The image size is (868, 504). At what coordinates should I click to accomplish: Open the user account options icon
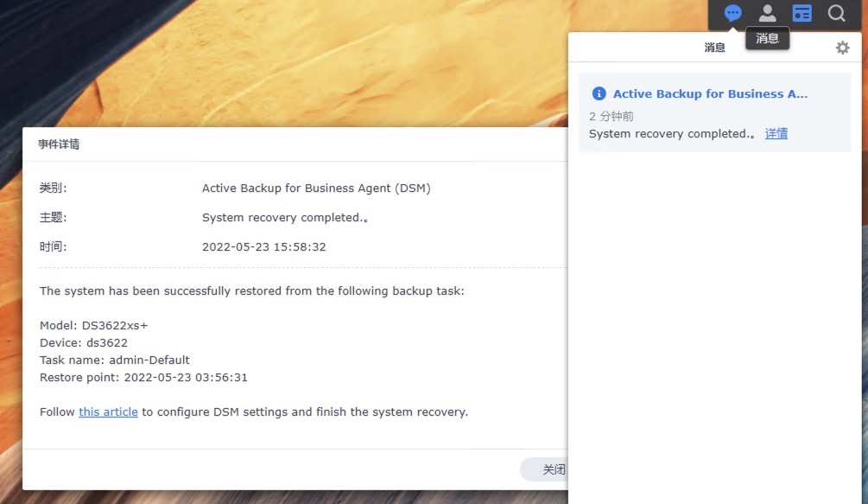767,13
